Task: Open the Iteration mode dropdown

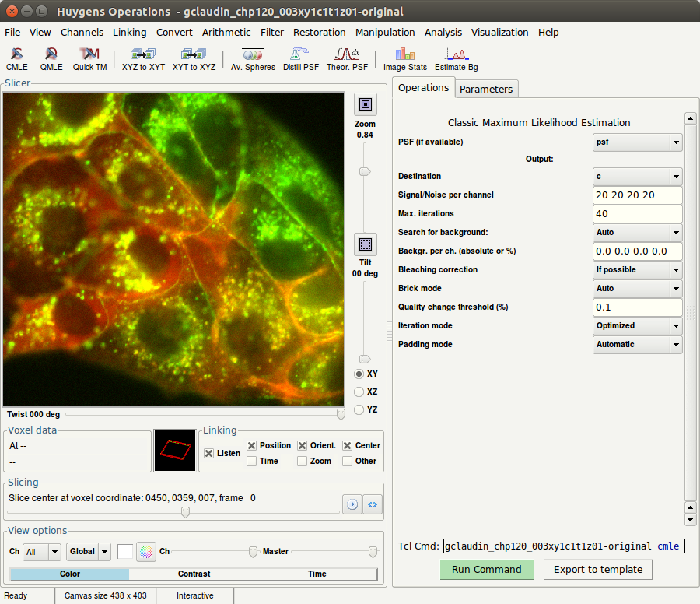Action: 637,326
